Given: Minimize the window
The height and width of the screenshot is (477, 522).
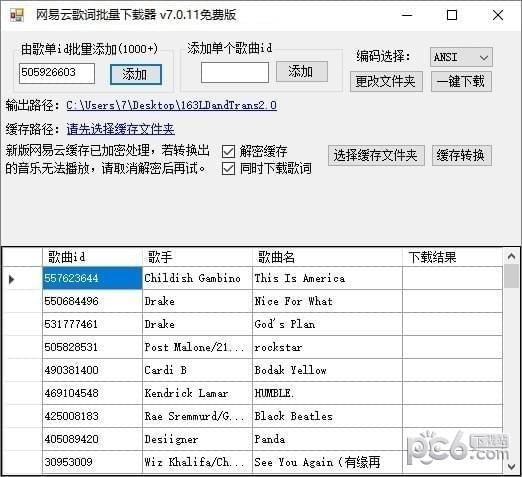Looking at the screenshot, I should click(x=407, y=15).
